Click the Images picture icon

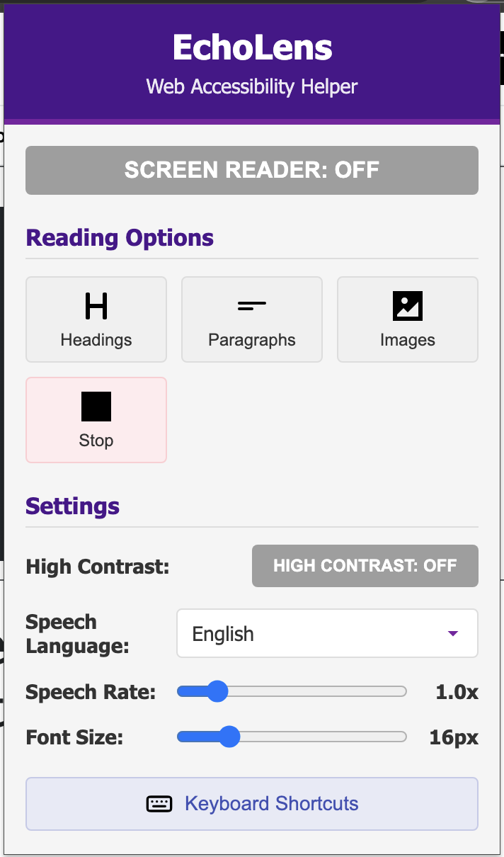click(408, 306)
